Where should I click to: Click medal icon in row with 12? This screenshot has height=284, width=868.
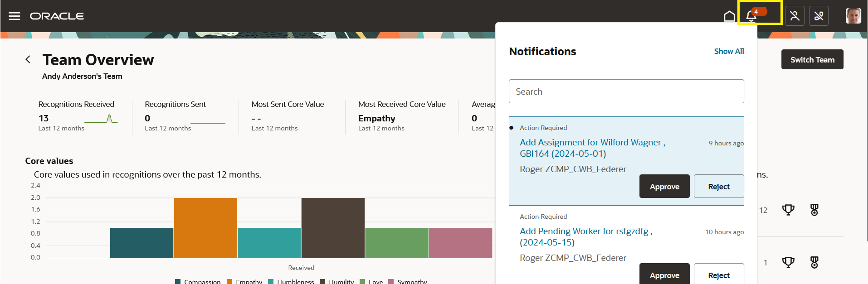pos(814,210)
